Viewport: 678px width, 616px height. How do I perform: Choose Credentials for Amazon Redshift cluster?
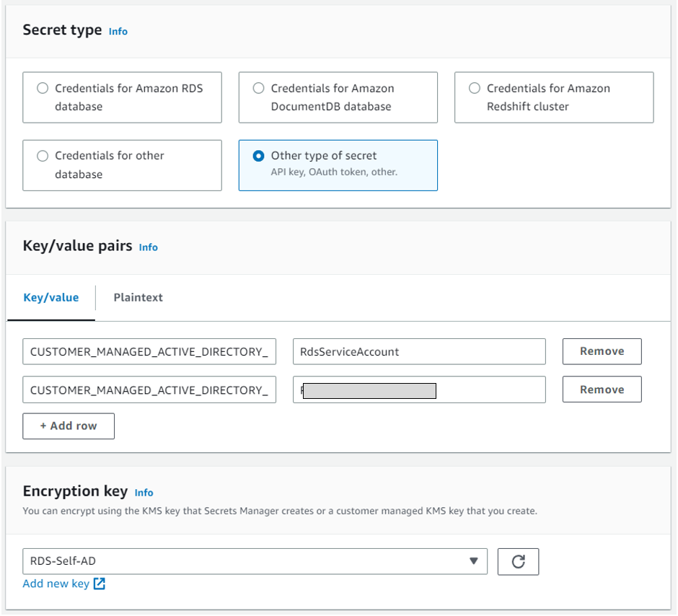coord(474,89)
